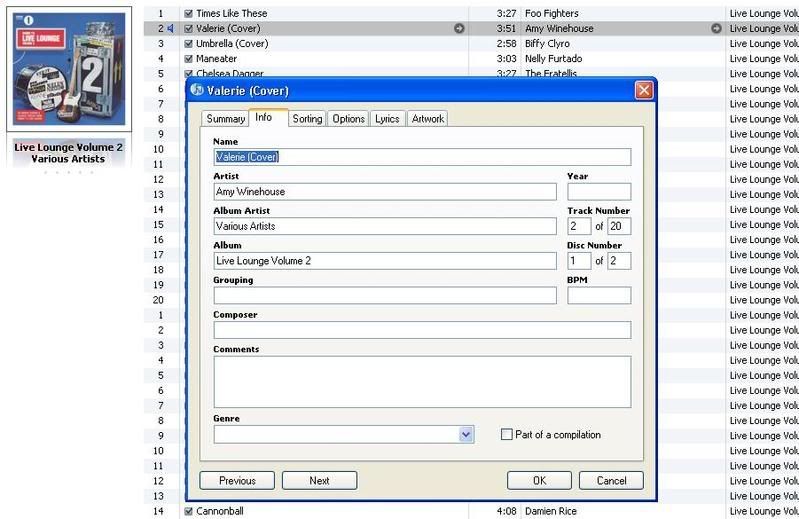Screen dimensions: 799x519
Task: Click the iTunes icon in dialog title bar
Action: [x=197, y=90]
